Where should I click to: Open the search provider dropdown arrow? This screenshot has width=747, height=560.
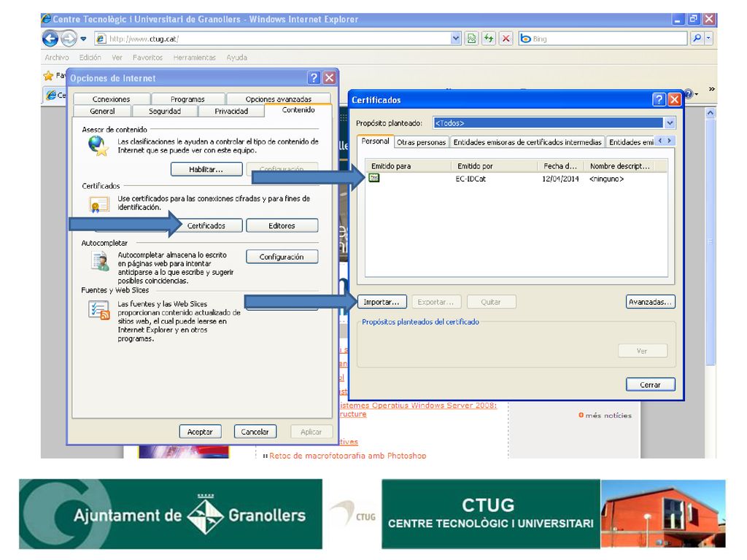[x=708, y=38]
